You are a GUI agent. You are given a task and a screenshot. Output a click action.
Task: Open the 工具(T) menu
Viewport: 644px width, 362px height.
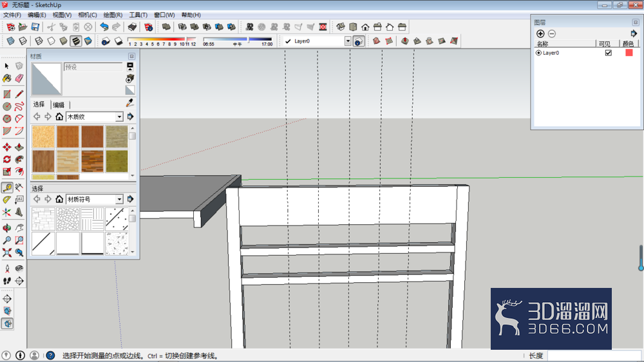(138, 15)
